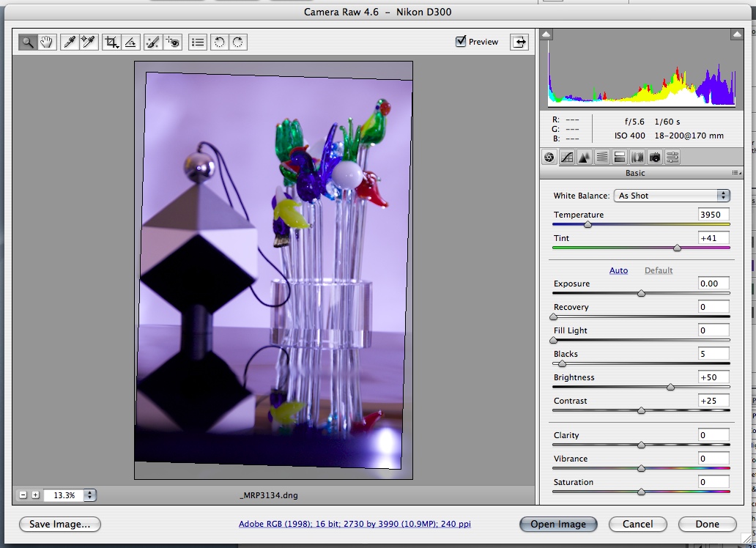Expand the Basic panel options menu
Viewport: 756px width, 548px height.
[x=736, y=173]
